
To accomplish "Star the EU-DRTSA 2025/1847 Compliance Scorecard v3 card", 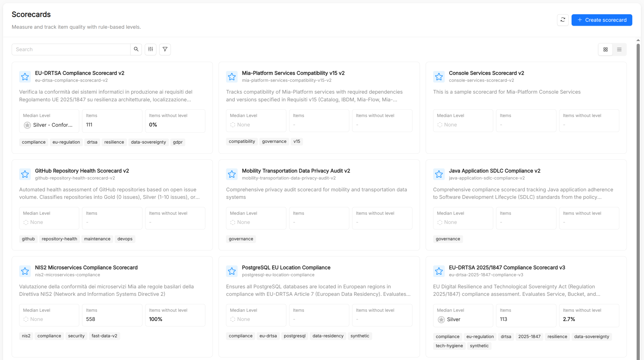I will pos(439,271).
